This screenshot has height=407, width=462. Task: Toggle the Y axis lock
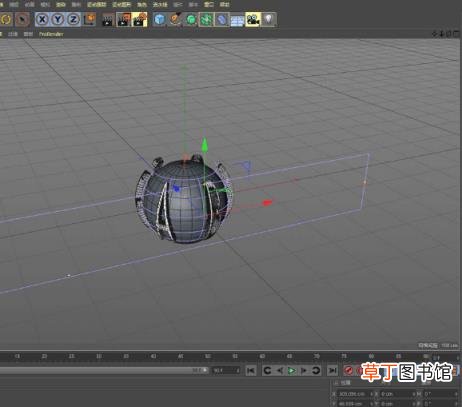[58, 19]
